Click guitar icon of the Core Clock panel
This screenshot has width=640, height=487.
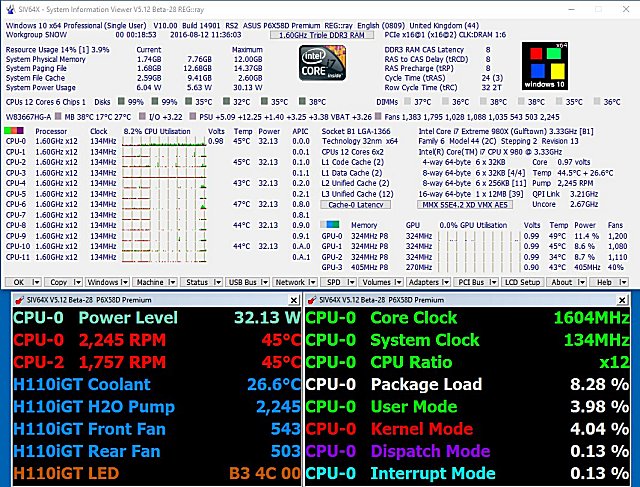311,300
